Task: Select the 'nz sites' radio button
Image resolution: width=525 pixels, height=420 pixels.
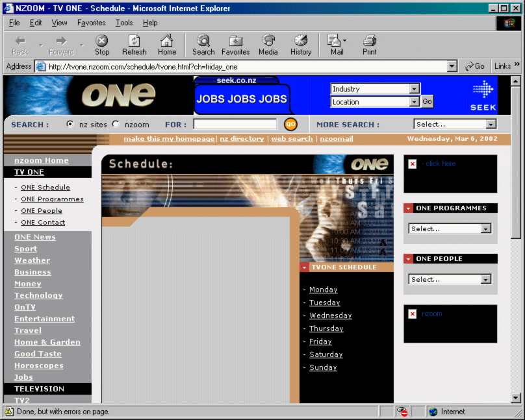Action: tap(70, 124)
